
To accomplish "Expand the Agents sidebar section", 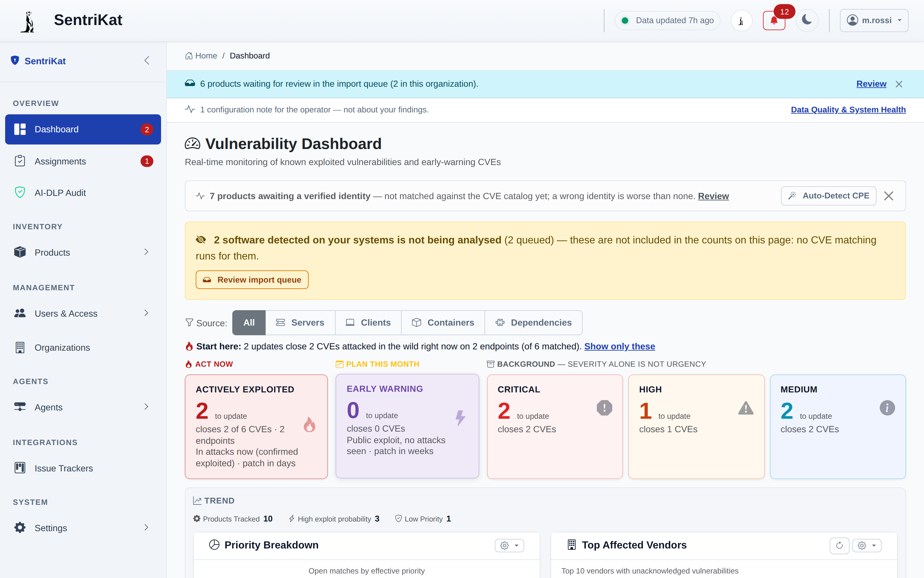I will tap(83, 407).
